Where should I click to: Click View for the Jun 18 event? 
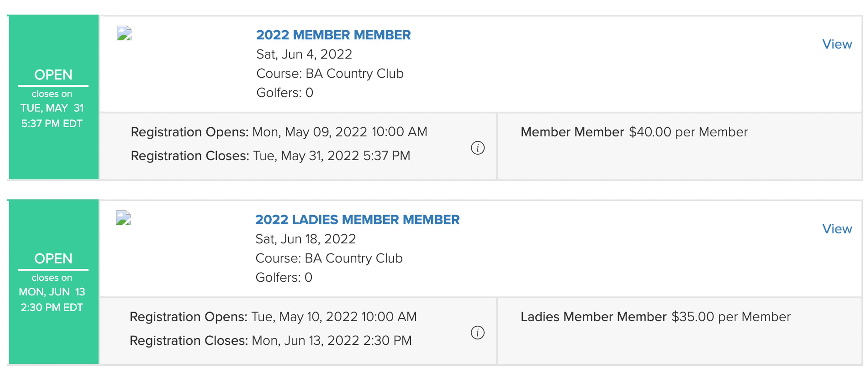pos(837,229)
